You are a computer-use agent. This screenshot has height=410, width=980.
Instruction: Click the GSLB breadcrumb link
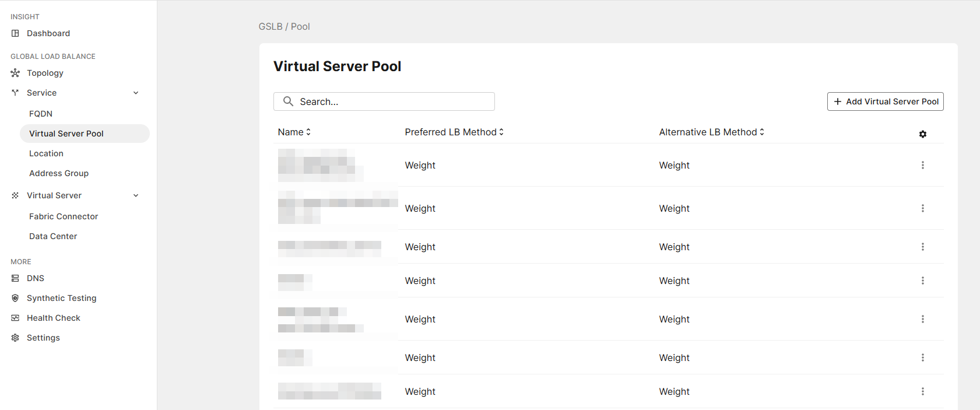tap(271, 27)
